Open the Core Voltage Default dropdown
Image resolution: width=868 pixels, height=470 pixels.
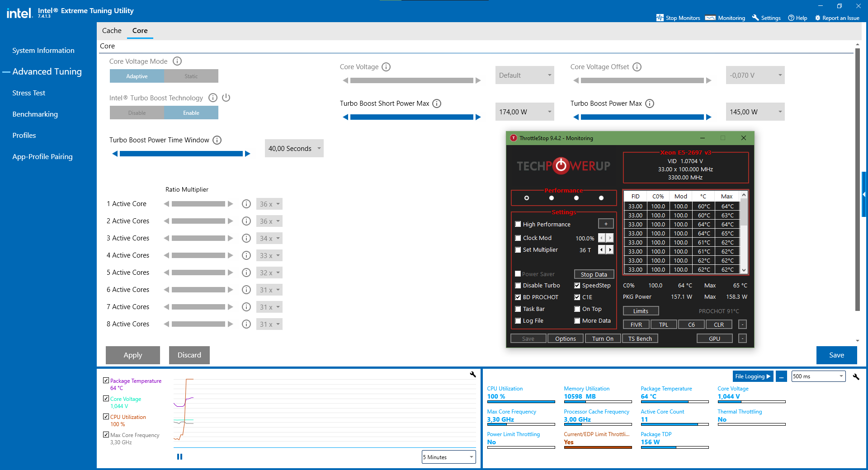tap(525, 75)
